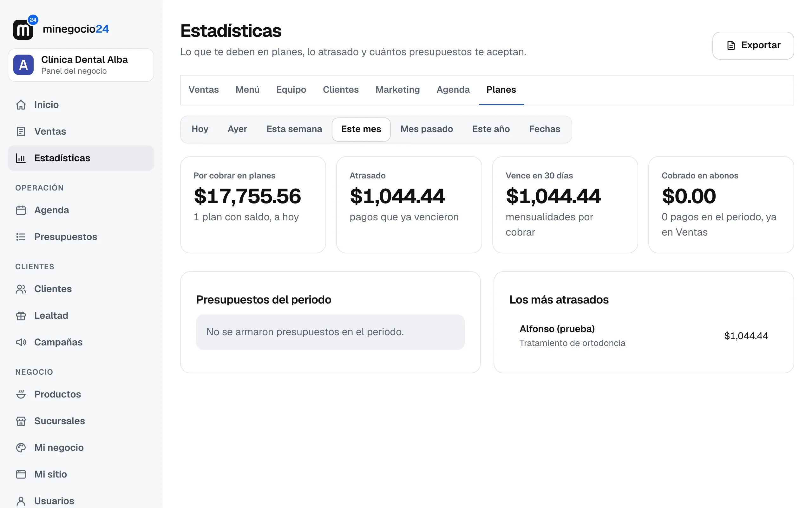812x508 pixels.
Task: Click the Atrasado summary card
Action: pos(409,204)
